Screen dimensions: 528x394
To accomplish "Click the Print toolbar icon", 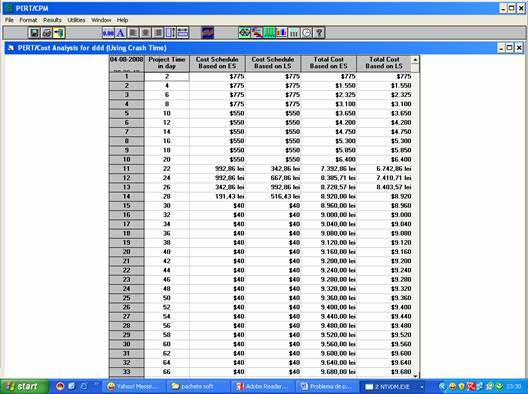I will point(46,33).
